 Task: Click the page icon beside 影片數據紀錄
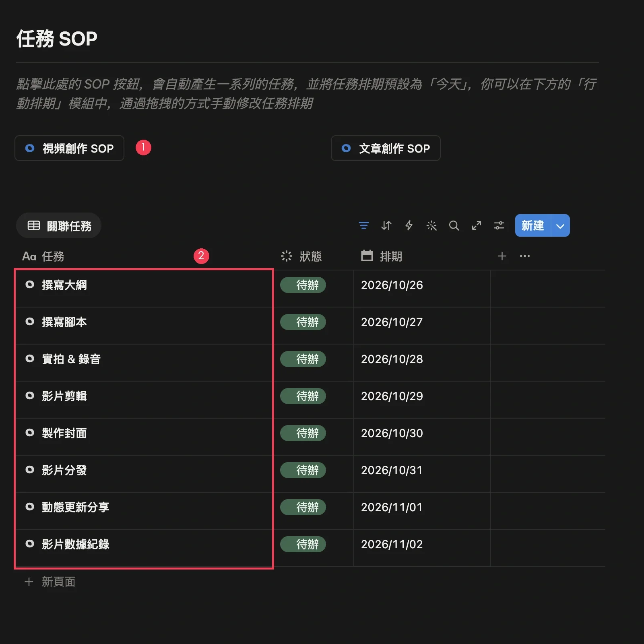(x=30, y=544)
